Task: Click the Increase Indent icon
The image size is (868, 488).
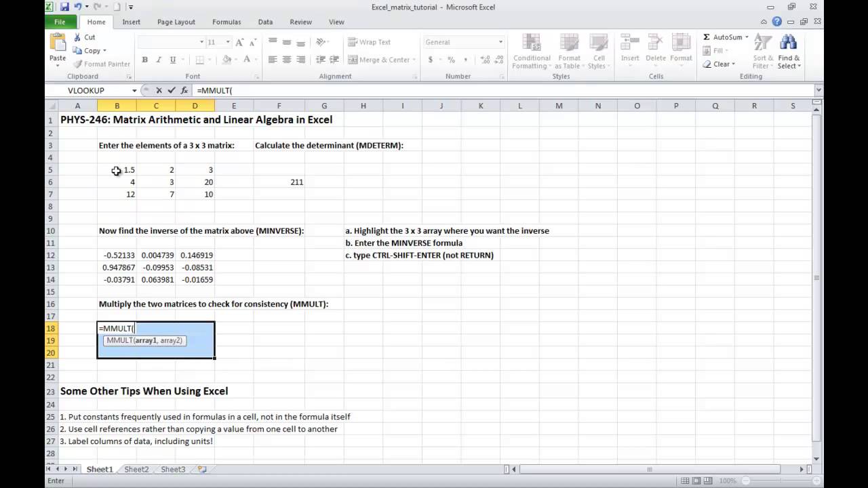Action: pos(336,60)
